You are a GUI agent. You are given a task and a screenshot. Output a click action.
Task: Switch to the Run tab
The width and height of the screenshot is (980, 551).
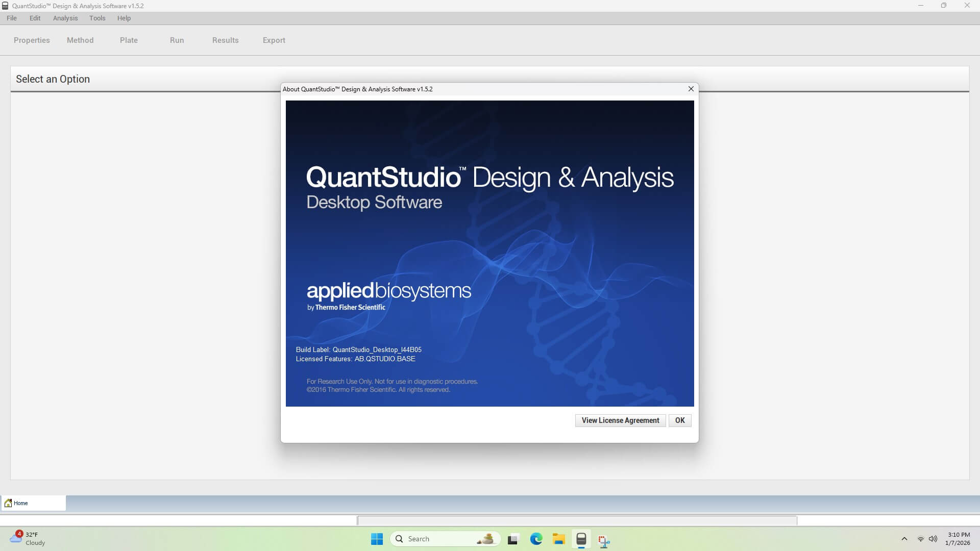click(177, 40)
